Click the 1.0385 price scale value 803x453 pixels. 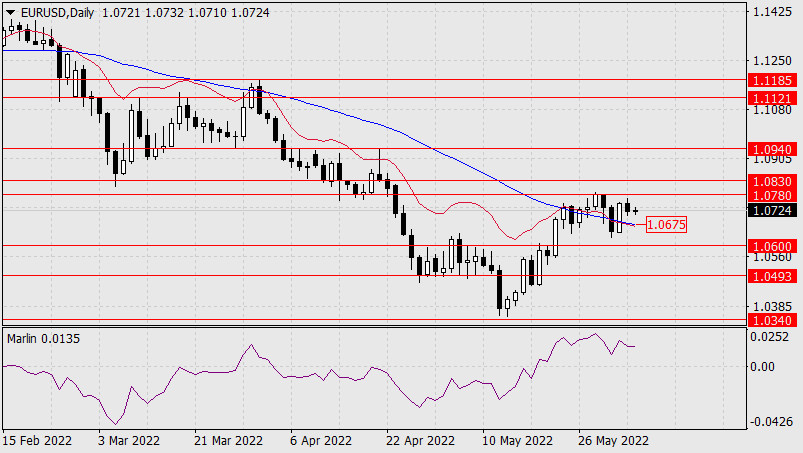click(x=772, y=306)
